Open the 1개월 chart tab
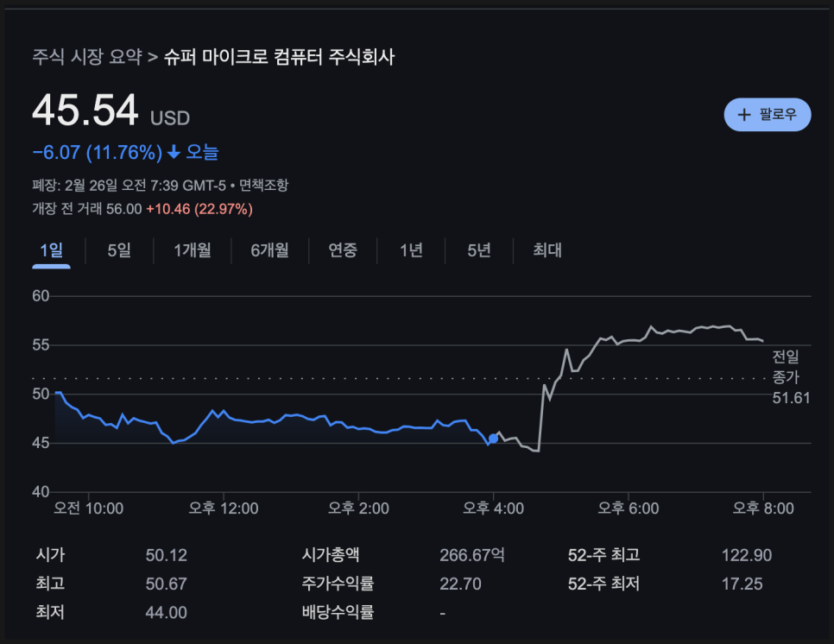 pyautogui.click(x=192, y=250)
